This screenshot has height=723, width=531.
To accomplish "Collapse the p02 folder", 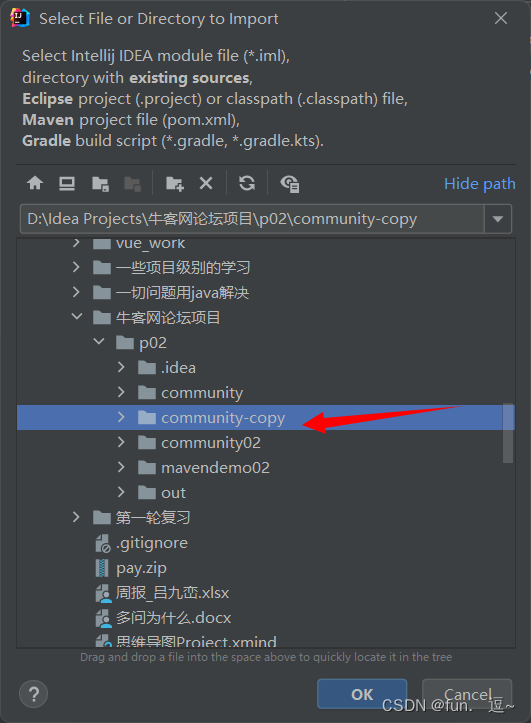I will tap(99, 342).
